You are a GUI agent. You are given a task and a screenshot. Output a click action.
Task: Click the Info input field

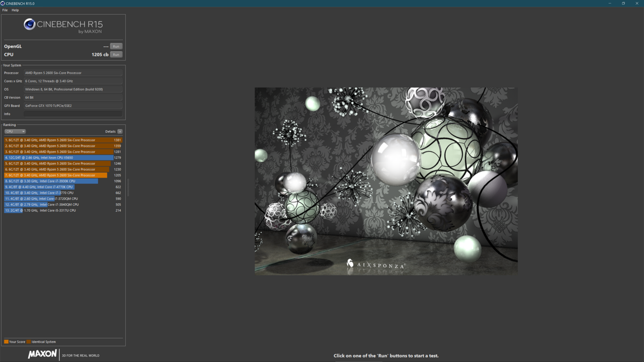pyautogui.click(x=73, y=114)
